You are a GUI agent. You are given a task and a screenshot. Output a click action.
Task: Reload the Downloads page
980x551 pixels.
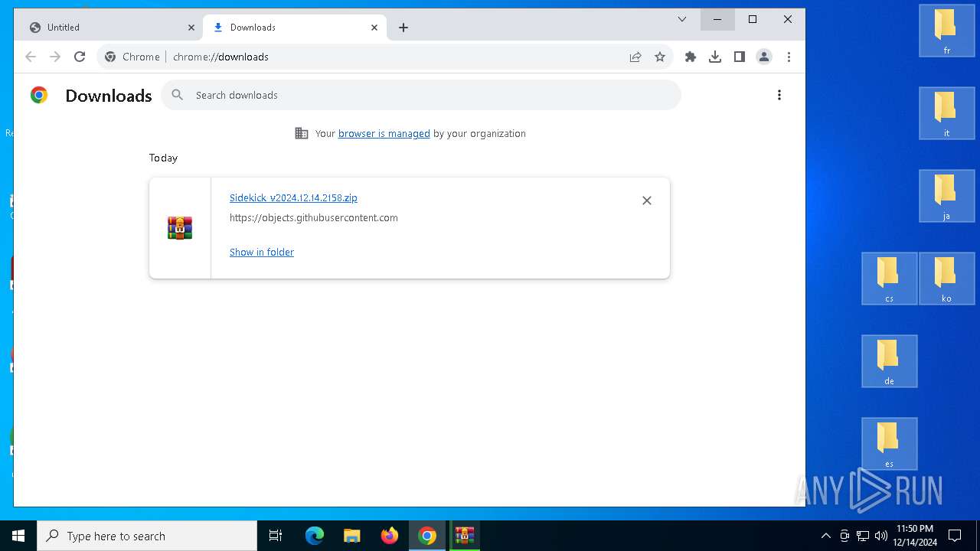(x=80, y=57)
